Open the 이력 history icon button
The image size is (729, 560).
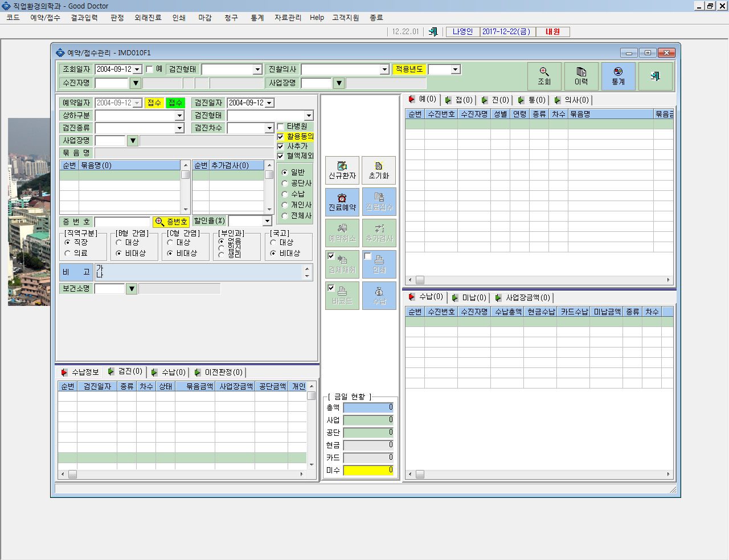[581, 76]
